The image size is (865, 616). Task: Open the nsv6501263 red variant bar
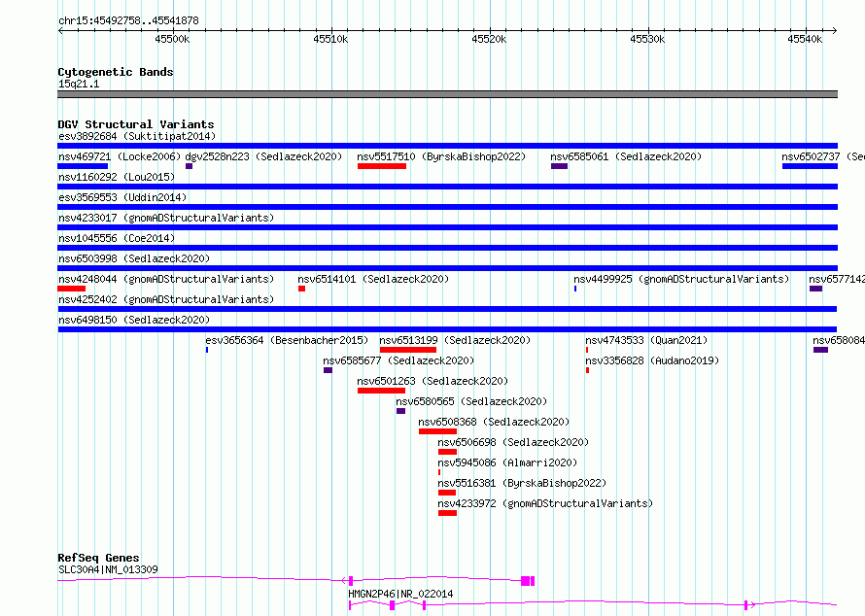pyautogui.click(x=381, y=391)
